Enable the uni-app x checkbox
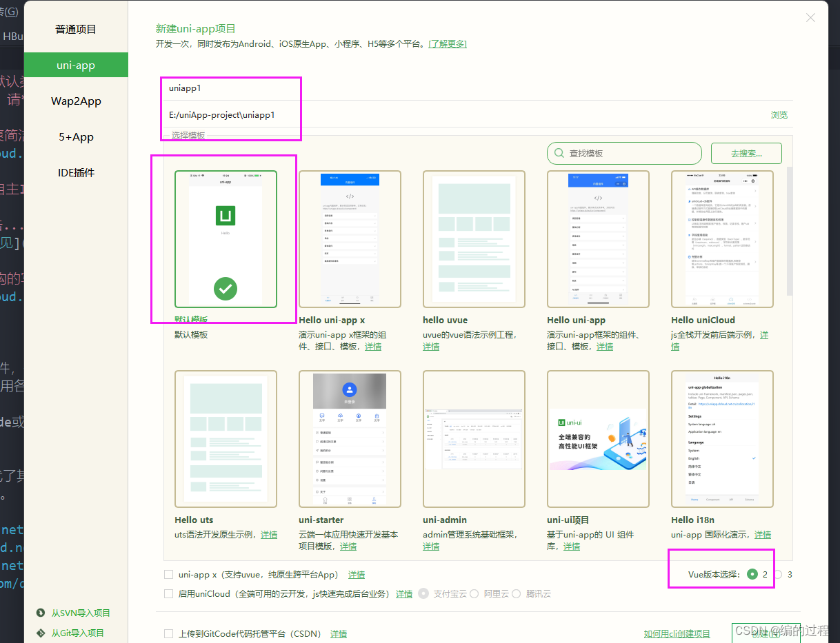The image size is (840, 643). (169, 574)
